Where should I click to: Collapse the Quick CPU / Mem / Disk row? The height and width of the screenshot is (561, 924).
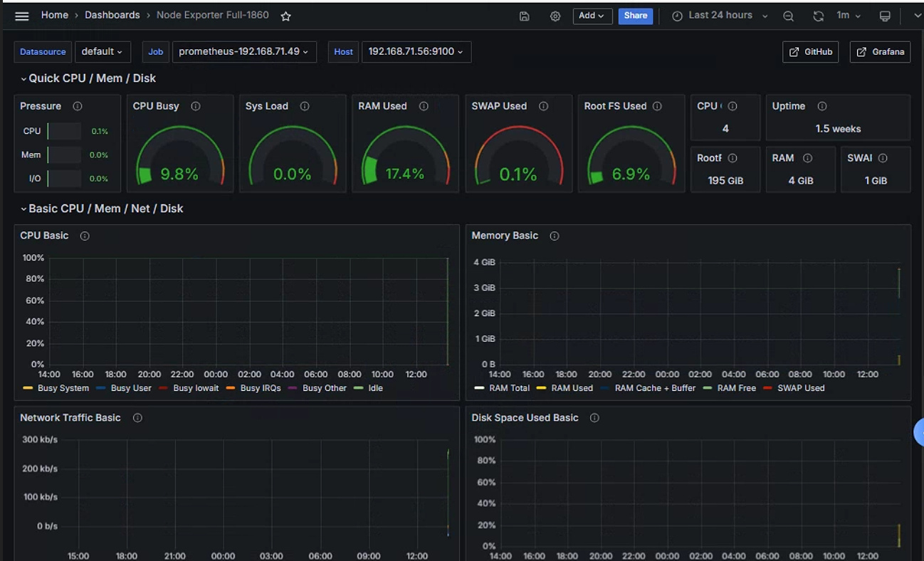89,78
